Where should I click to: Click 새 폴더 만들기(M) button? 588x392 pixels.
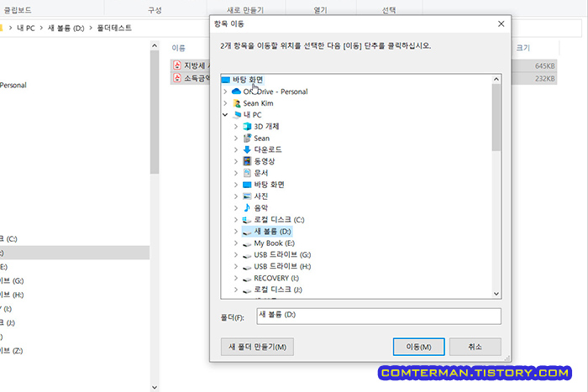click(x=257, y=347)
